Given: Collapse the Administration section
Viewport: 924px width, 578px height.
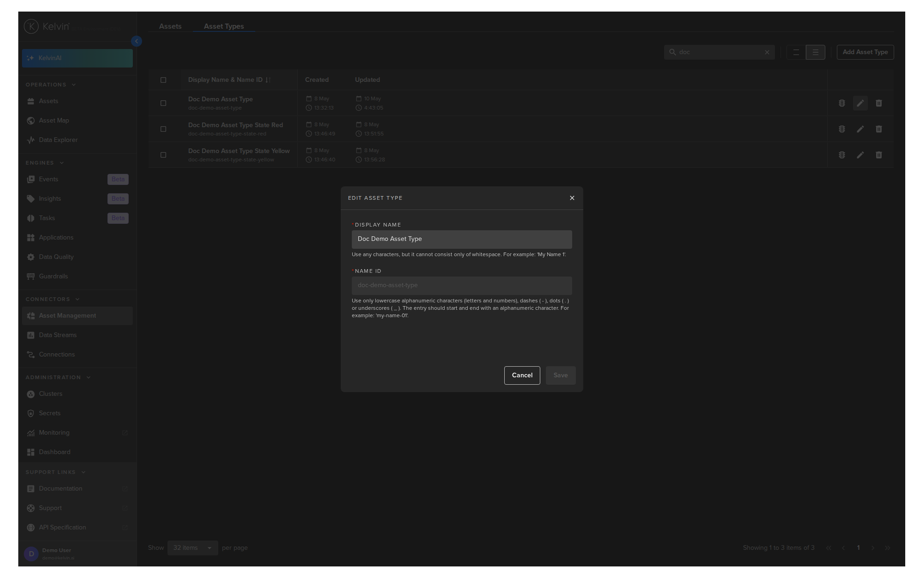Looking at the screenshot, I should click(58, 377).
